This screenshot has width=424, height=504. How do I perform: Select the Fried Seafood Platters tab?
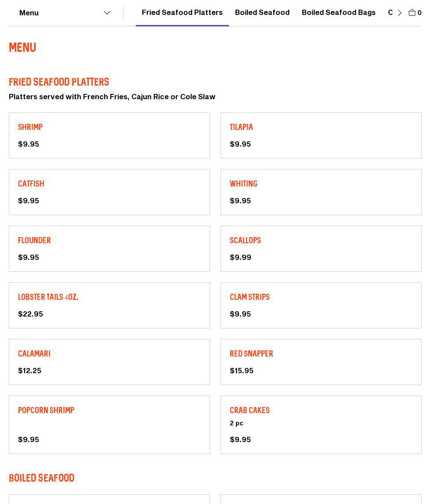pos(182,13)
